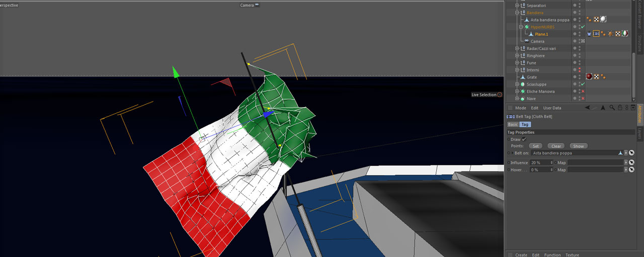
Task: Switch to the Basic tab
Action: (x=513, y=124)
